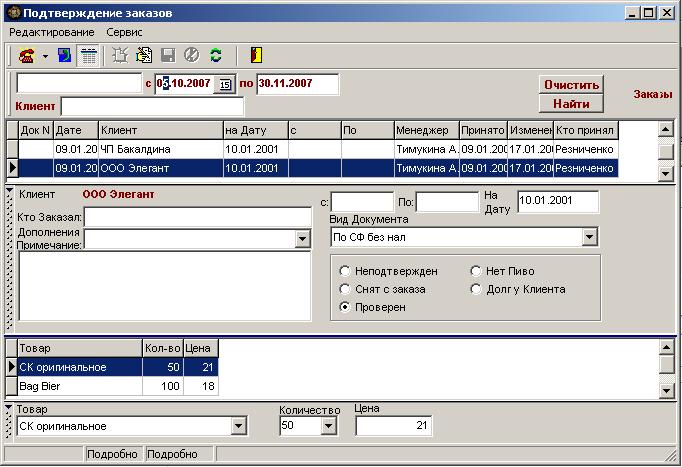The width and height of the screenshot is (682, 467).
Task: Click the new record toolbar icon
Action: [x=120, y=55]
